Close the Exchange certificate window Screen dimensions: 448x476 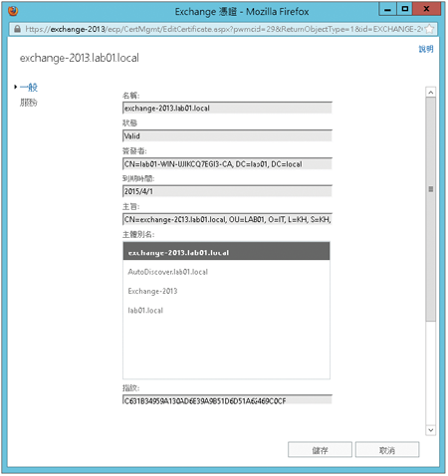pos(427,9)
